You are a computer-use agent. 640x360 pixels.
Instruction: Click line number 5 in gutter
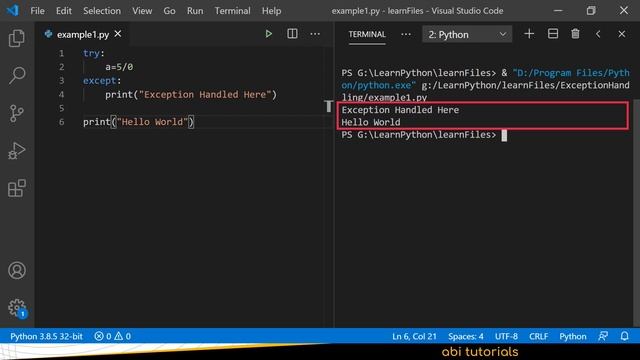pos(61,108)
